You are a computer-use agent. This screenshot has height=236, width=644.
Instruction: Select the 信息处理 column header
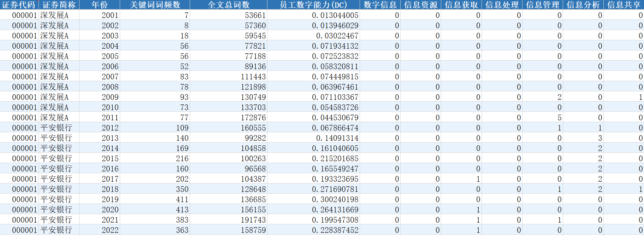(x=502, y=5)
